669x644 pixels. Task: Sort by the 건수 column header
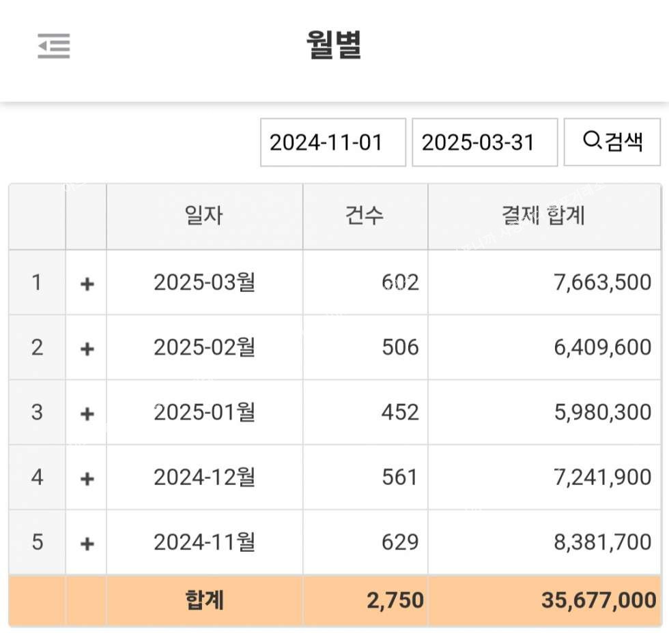[365, 216]
